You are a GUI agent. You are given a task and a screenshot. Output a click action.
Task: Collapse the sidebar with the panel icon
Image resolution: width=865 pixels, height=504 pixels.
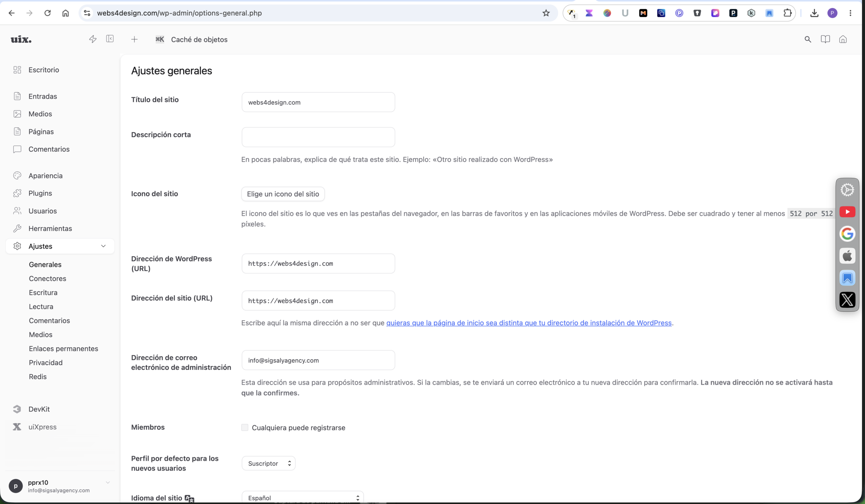coord(110,39)
